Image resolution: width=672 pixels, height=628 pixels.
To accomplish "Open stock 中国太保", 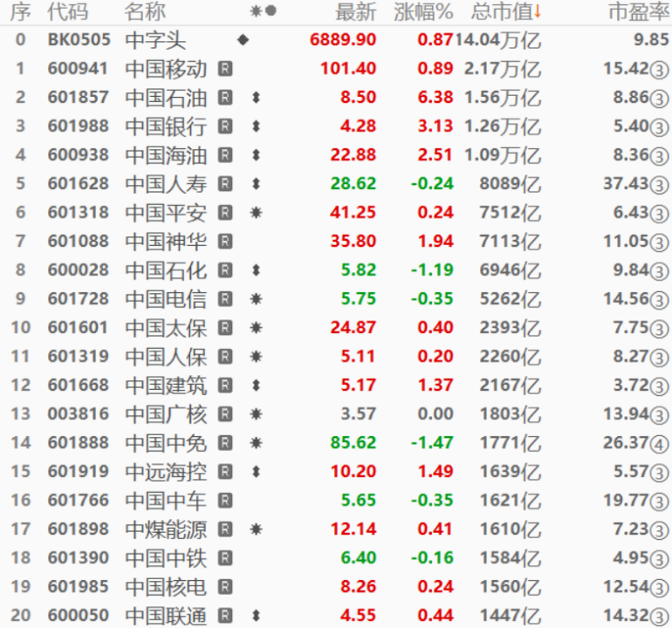I will click(167, 328).
